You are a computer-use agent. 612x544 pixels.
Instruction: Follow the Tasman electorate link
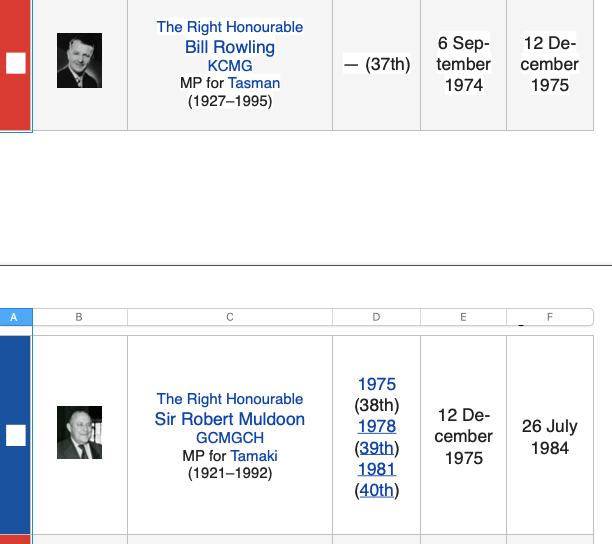click(x=254, y=83)
